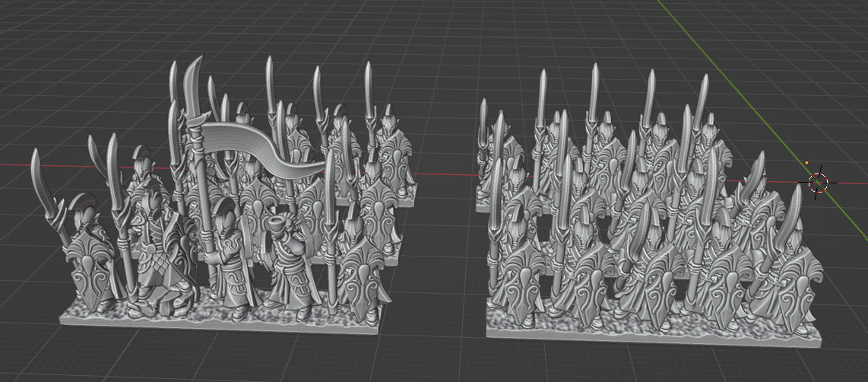Select the textured front base of the left unit
868x382 pixels.
click(x=220, y=315)
